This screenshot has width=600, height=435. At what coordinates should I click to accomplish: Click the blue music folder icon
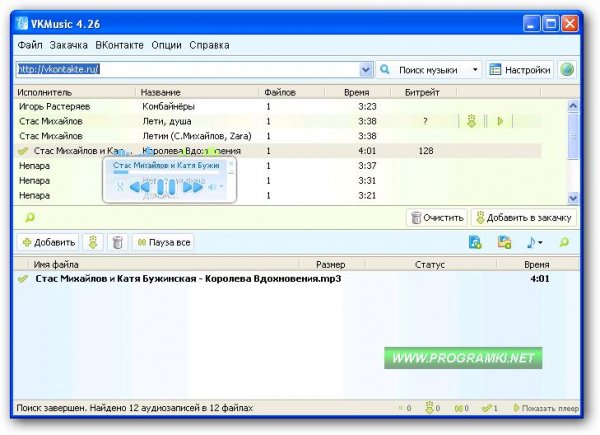tap(475, 243)
